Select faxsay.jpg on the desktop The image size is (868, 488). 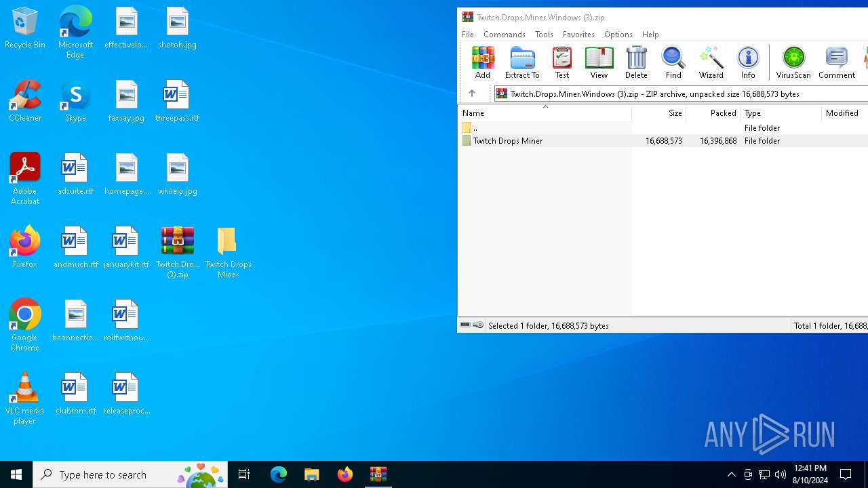(126, 101)
